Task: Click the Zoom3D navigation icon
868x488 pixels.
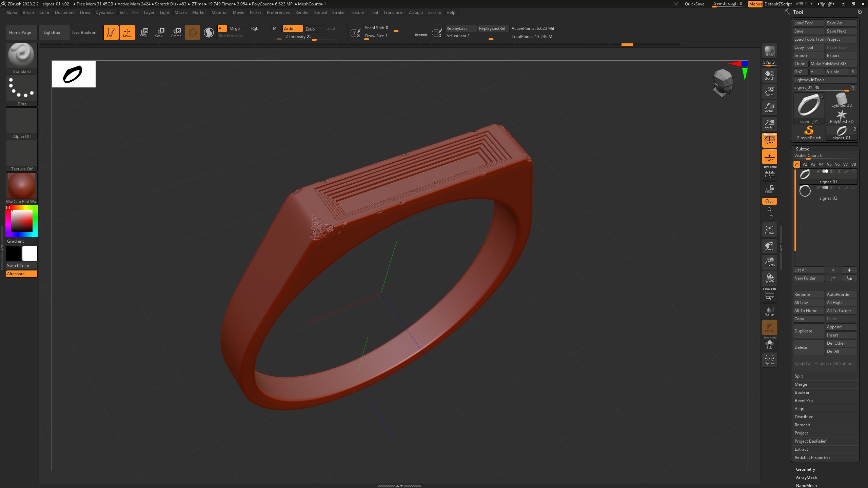Action: tap(769, 262)
